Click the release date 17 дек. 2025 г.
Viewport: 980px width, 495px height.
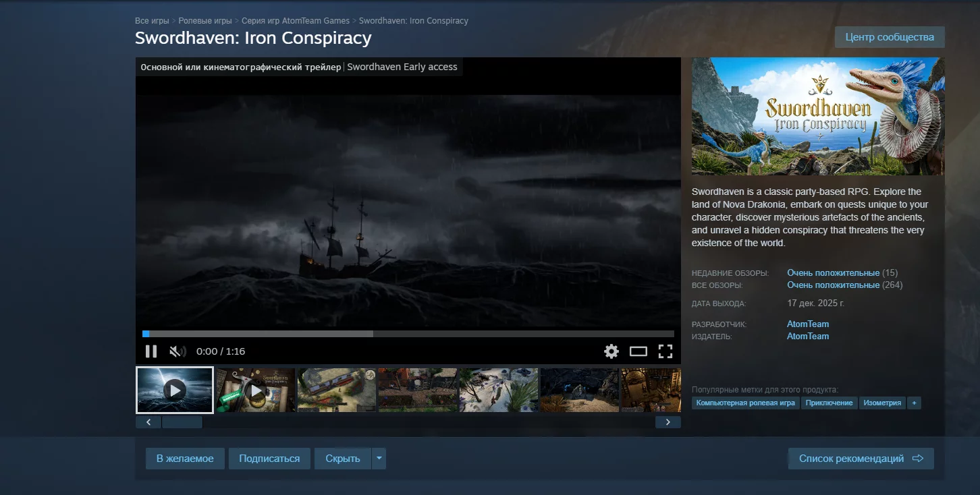pyautogui.click(x=816, y=303)
